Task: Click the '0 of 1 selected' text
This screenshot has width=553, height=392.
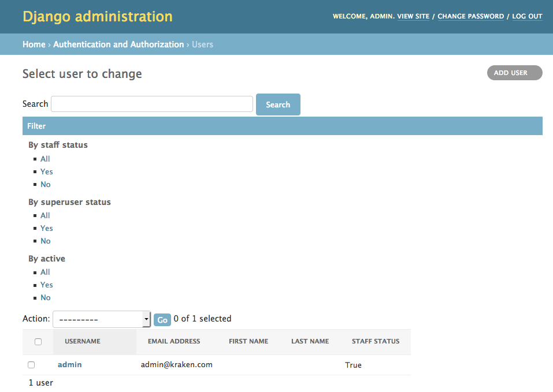Action: 202,318
